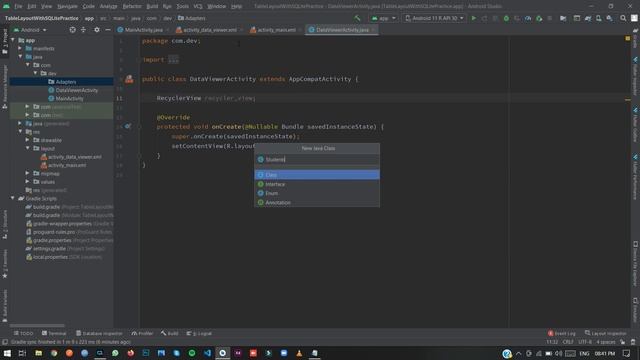
Task: Hide the Project panel with minus icon
Action: (108, 30)
